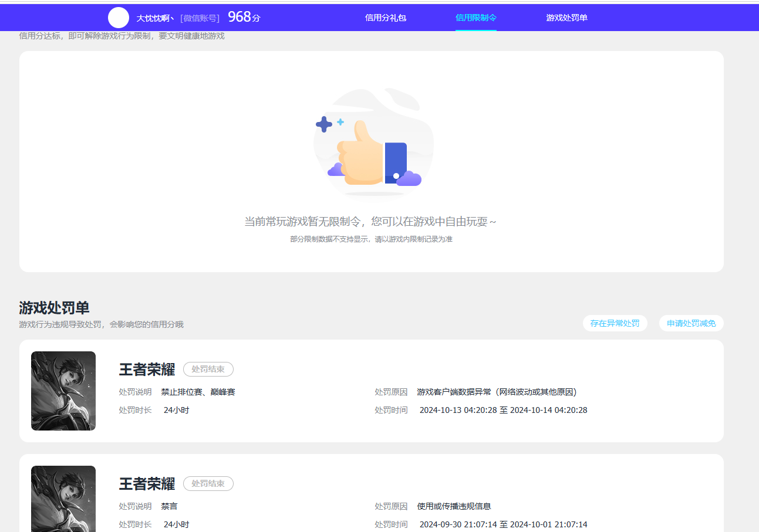Click the hero thumbnail of the 禁言 penalty

coord(63,499)
